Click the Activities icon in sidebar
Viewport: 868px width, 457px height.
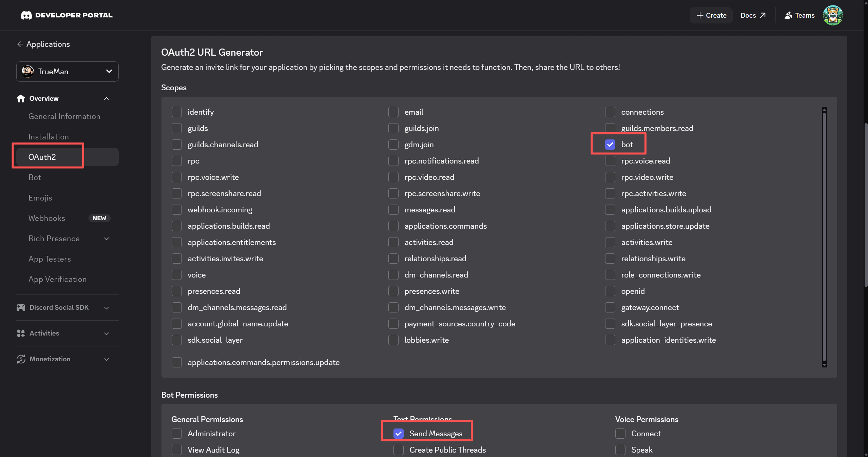click(21, 333)
